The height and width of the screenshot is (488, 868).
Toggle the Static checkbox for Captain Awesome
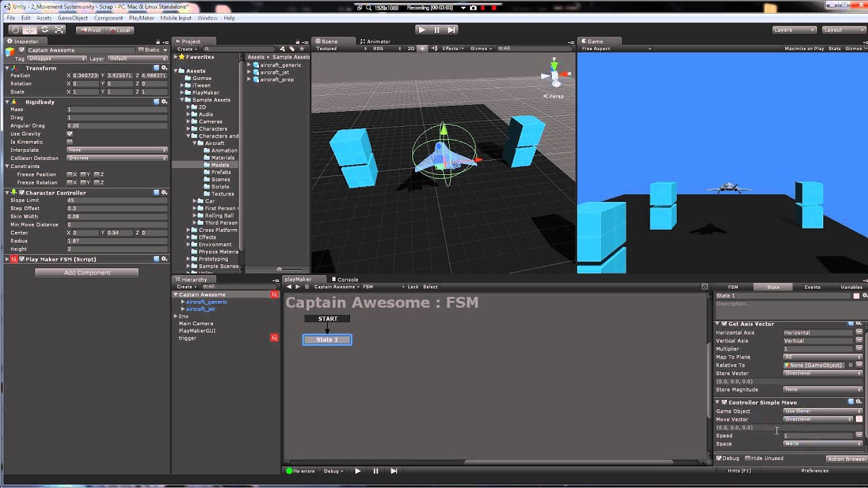tap(141, 50)
